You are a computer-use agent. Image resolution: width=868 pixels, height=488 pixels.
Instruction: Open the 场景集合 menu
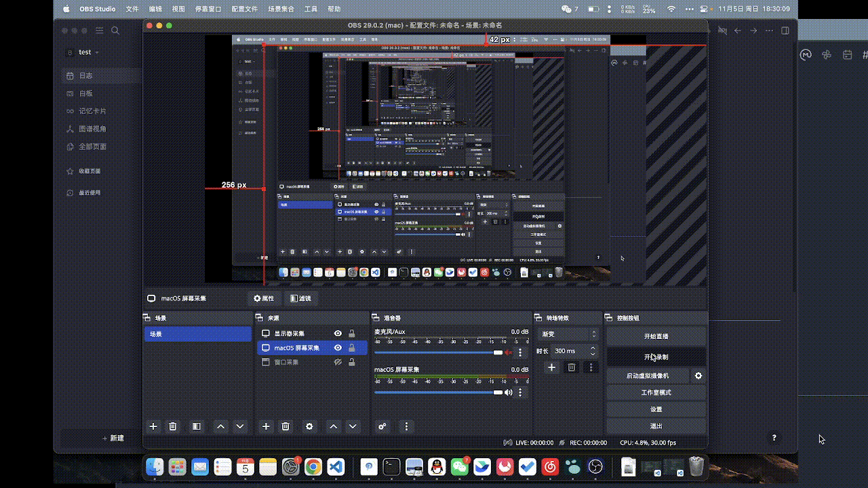pos(281,9)
